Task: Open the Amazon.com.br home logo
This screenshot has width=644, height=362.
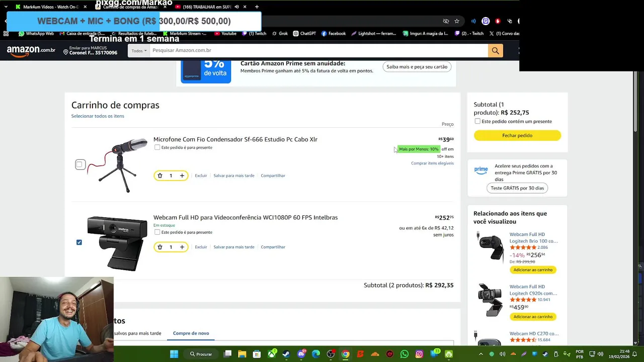Action: coord(31,51)
